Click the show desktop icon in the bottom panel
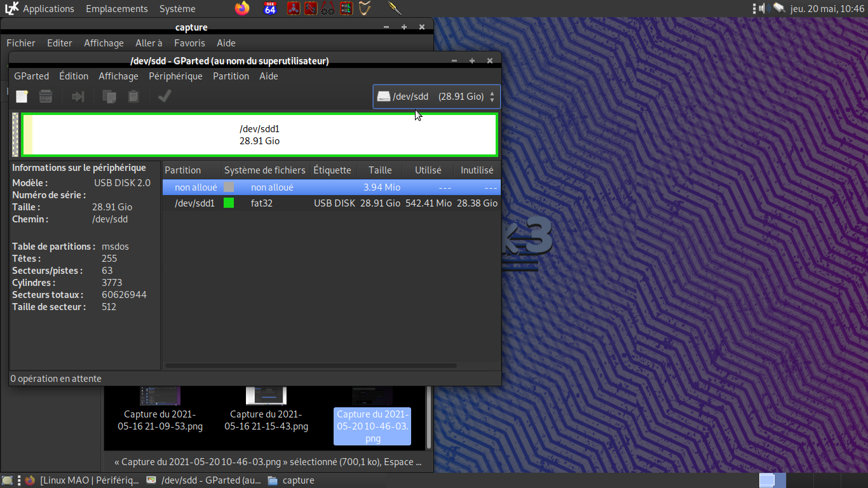This screenshot has height=488, width=868. (7, 480)
